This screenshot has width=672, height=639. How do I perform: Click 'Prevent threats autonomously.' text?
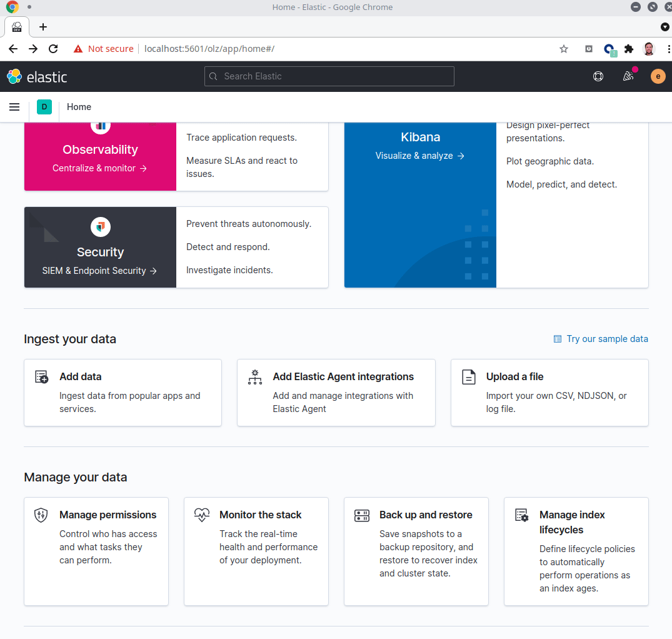point(249,224)
